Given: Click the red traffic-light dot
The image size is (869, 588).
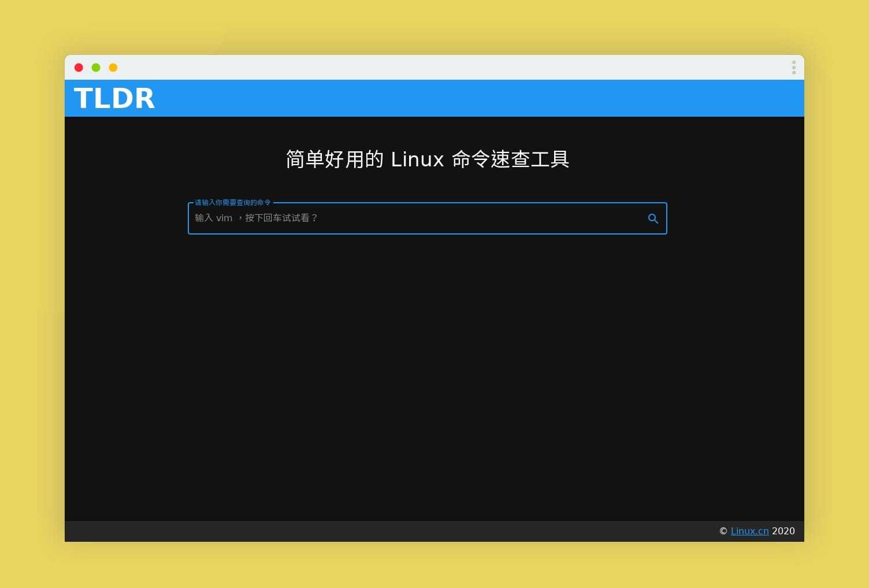Looking at the screenshot, I should click(x=79, y=67).
